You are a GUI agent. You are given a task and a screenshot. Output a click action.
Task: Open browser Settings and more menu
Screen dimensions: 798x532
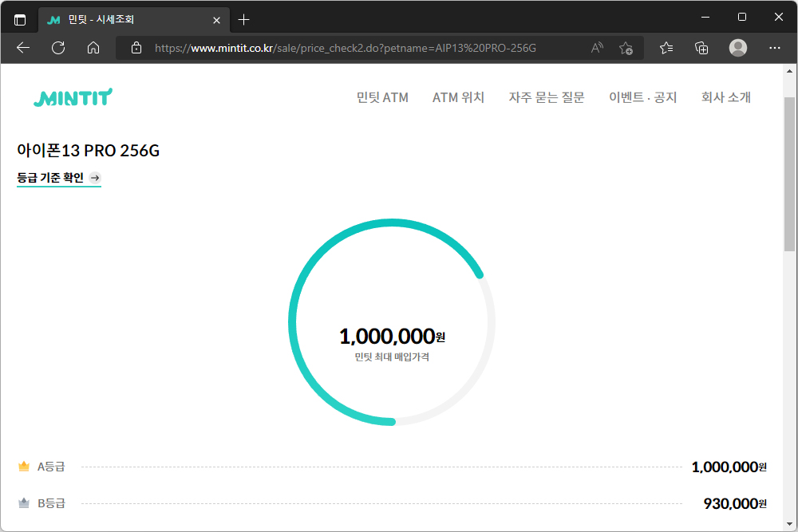click(x=775, y=48)
